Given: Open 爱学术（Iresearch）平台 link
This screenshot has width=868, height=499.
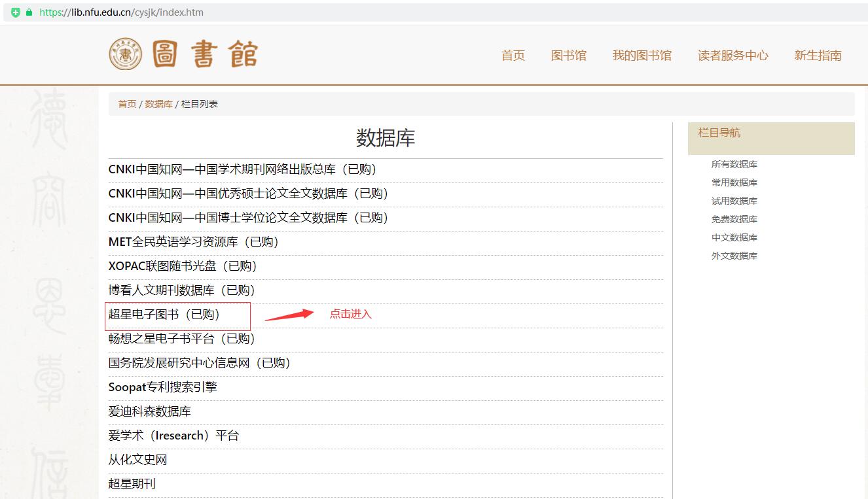Looking at the screenshot, I should point(174,436).
